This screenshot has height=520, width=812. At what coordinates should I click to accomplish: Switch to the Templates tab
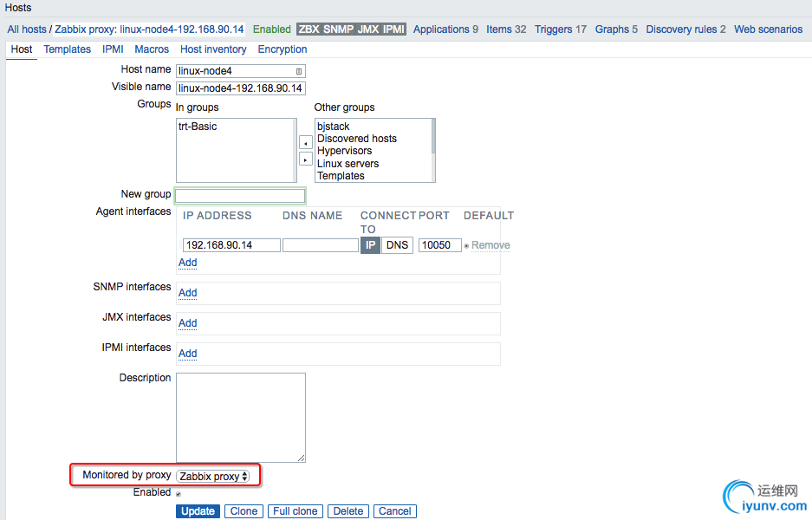click(x=68, y=49)
